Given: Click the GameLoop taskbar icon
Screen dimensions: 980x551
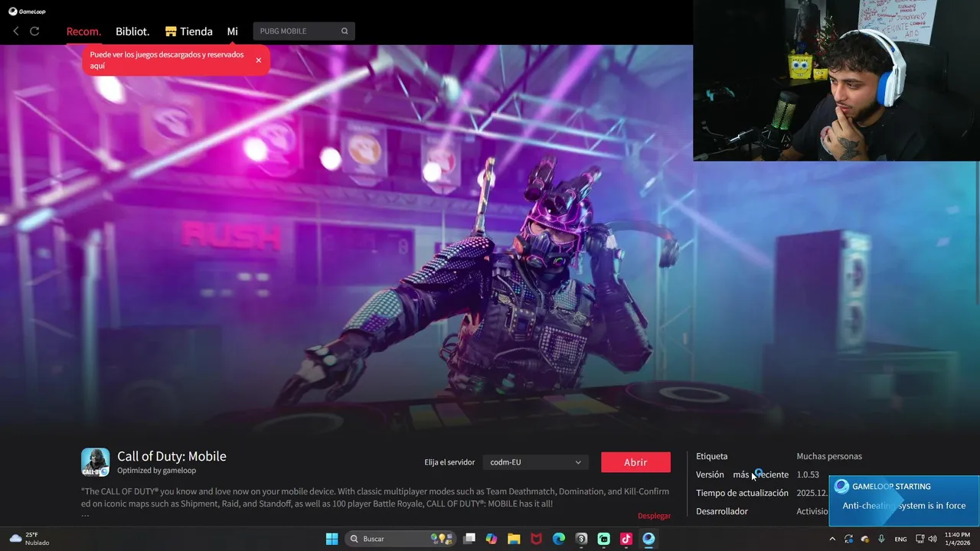Looking at the screenshot, I should coord(648,539).
